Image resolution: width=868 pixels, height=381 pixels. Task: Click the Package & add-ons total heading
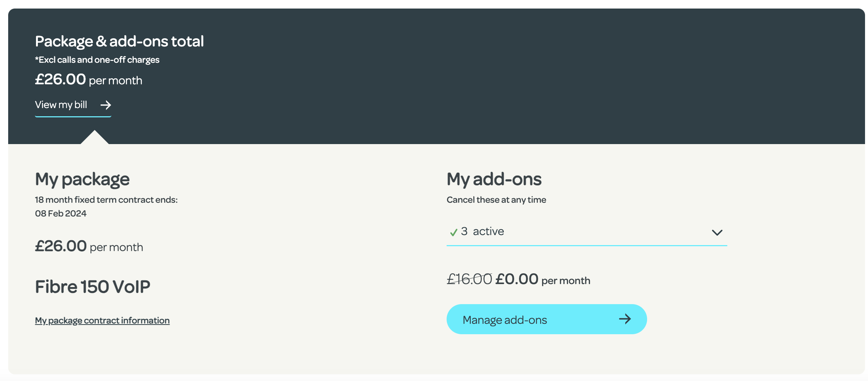[119, 41]
